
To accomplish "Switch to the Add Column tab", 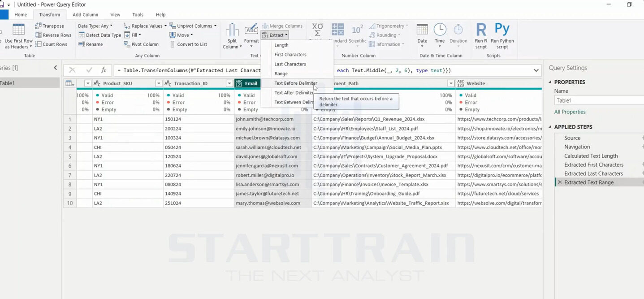I will pos(85,15).
